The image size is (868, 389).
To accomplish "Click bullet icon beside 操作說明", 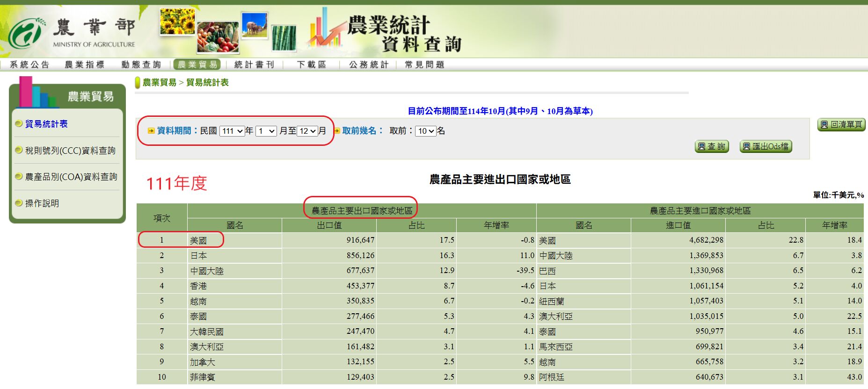I will (x=19, y=203).
